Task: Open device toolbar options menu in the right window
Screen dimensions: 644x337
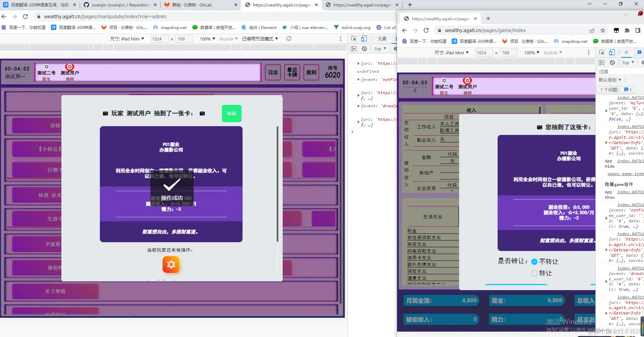Action: coord(589,53)
